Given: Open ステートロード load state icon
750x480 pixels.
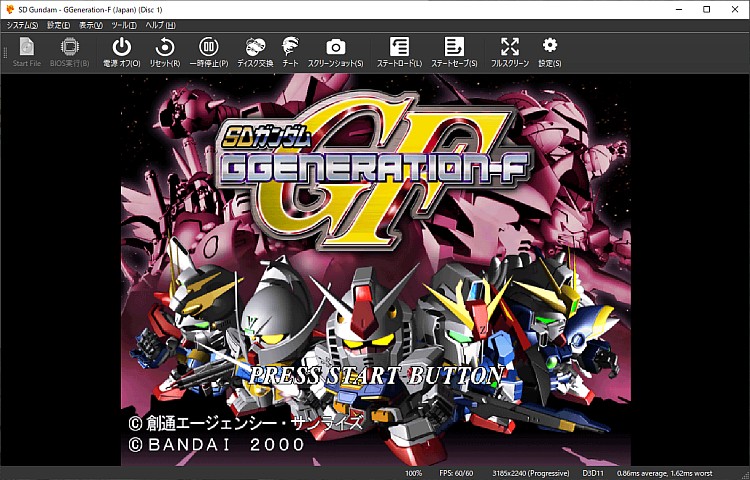Looking at the screenshot, I should (399, 52).
